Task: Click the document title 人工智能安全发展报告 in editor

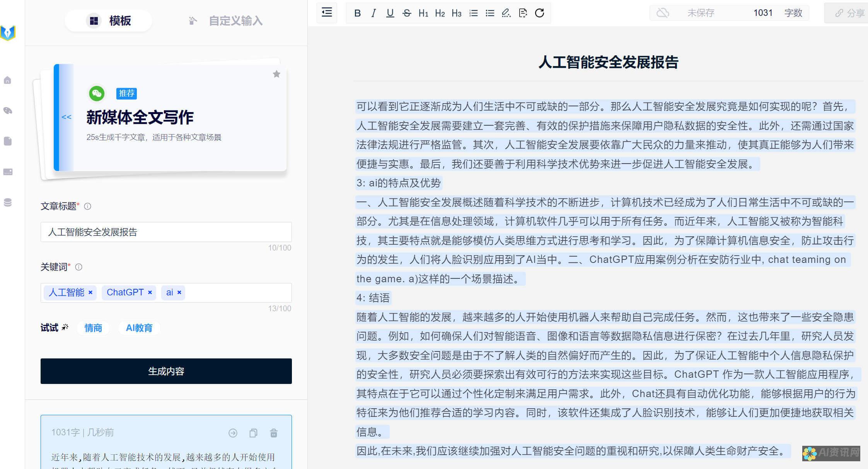Action: pyautogui.click(x=608, y=62)
